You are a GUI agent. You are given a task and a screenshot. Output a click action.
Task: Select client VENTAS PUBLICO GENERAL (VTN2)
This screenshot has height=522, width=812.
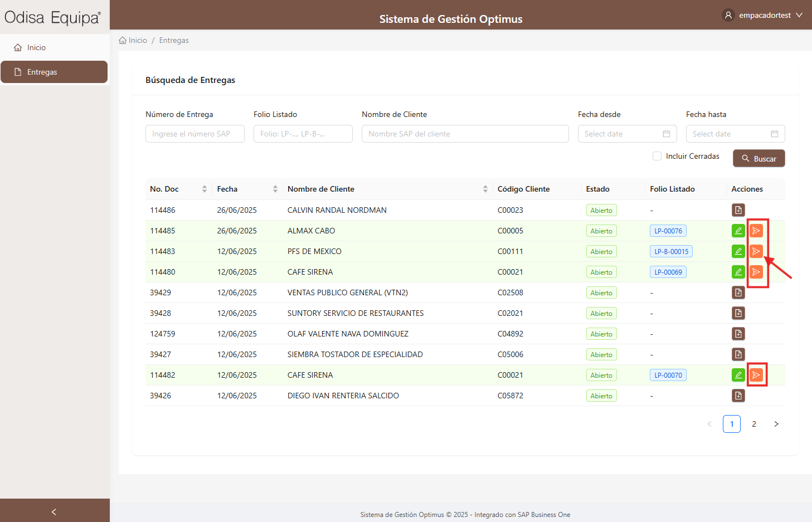coord(348,292)
